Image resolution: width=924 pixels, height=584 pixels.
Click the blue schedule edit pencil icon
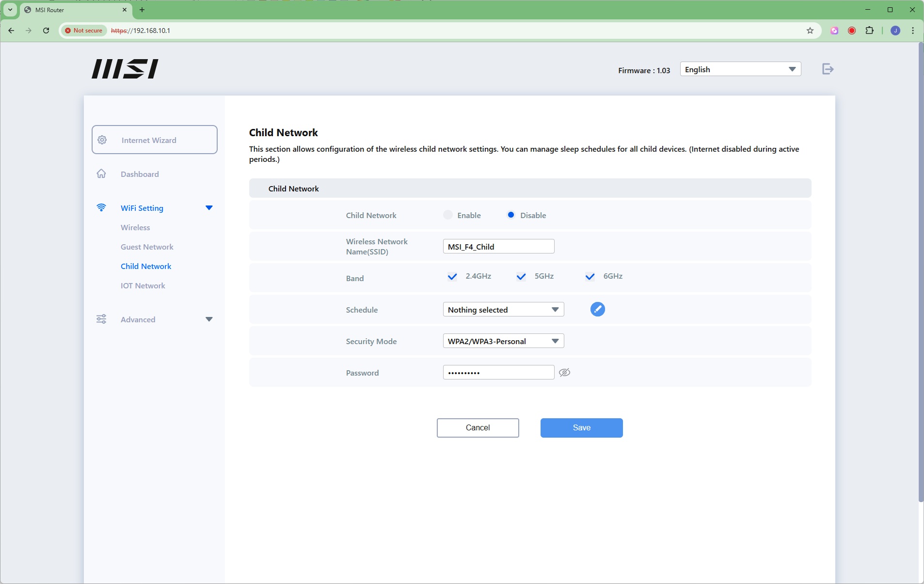[597, 309]
